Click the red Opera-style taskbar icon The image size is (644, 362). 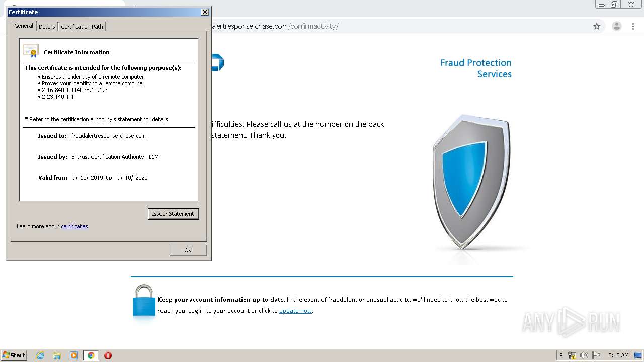pos(108,355)
